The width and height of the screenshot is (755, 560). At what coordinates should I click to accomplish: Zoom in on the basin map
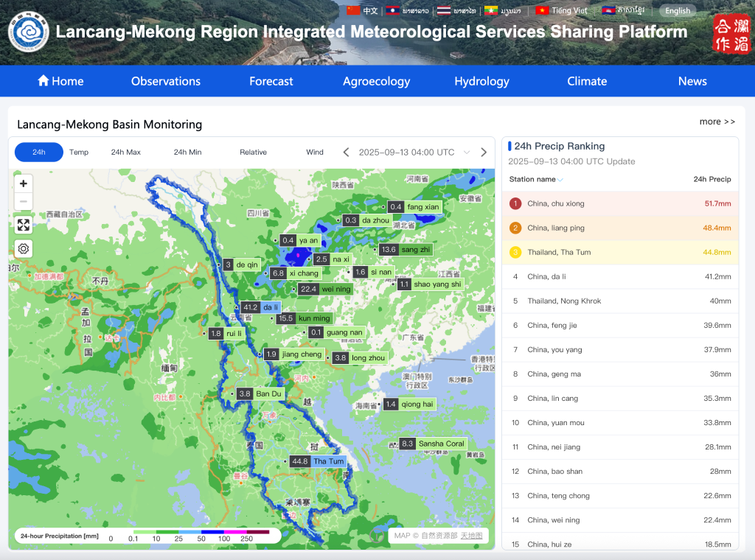[24, 183]
